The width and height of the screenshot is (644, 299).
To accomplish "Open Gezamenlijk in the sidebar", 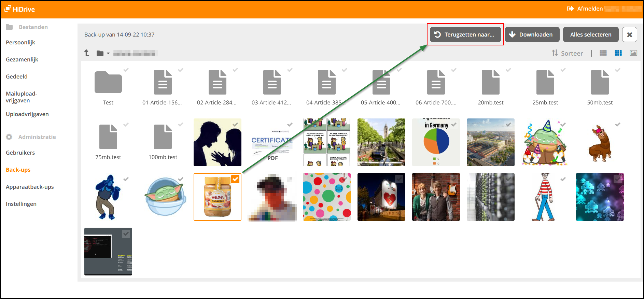I will click(x=22, y=59).
